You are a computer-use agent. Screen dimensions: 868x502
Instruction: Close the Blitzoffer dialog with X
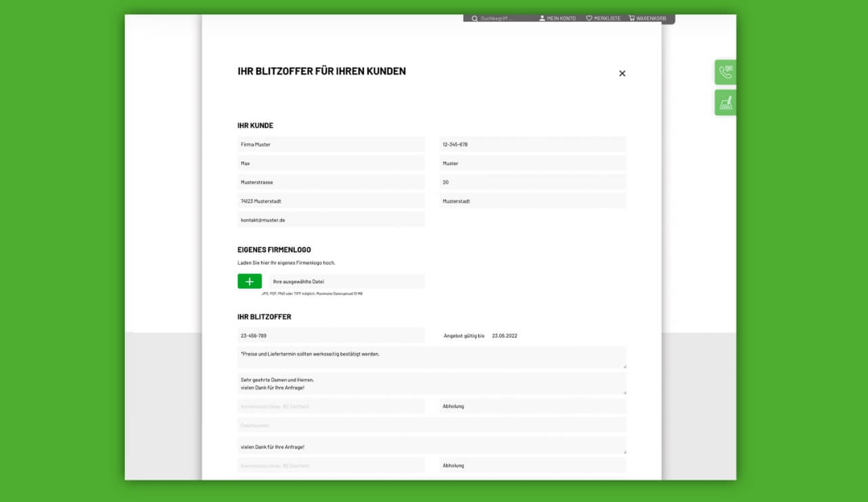click(622, 73)
